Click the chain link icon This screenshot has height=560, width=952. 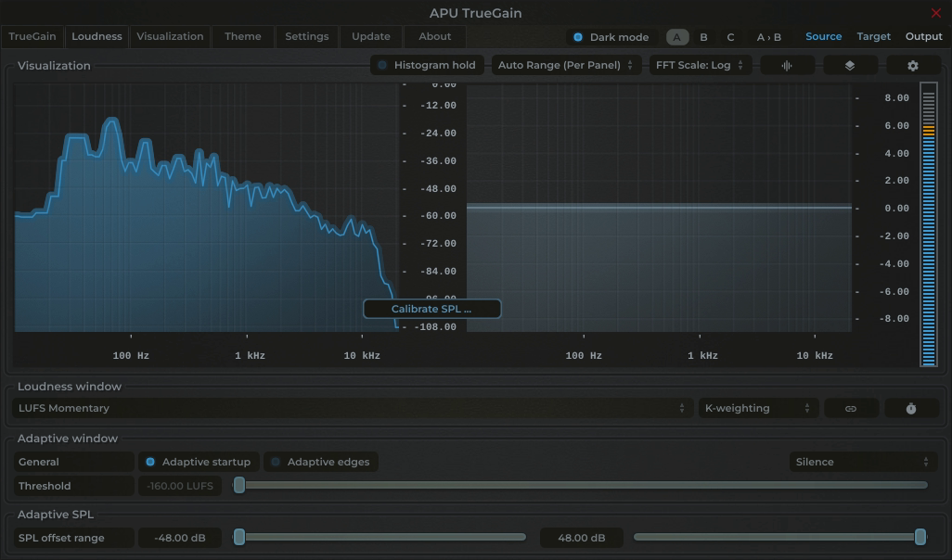pyautogui.click(x=851, y=408)
